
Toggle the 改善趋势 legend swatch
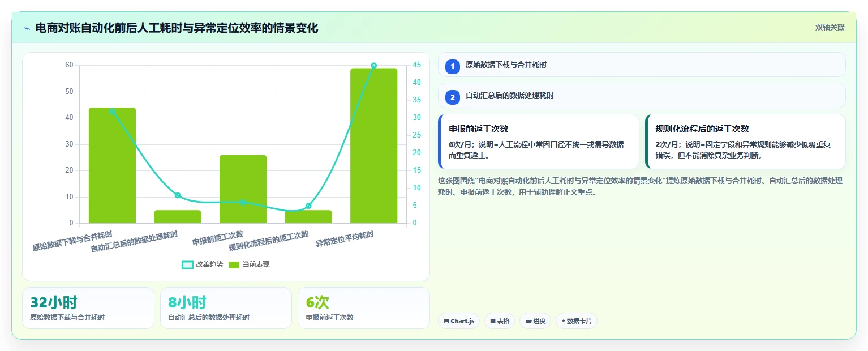pyautogui.click(x=187, y=264)
